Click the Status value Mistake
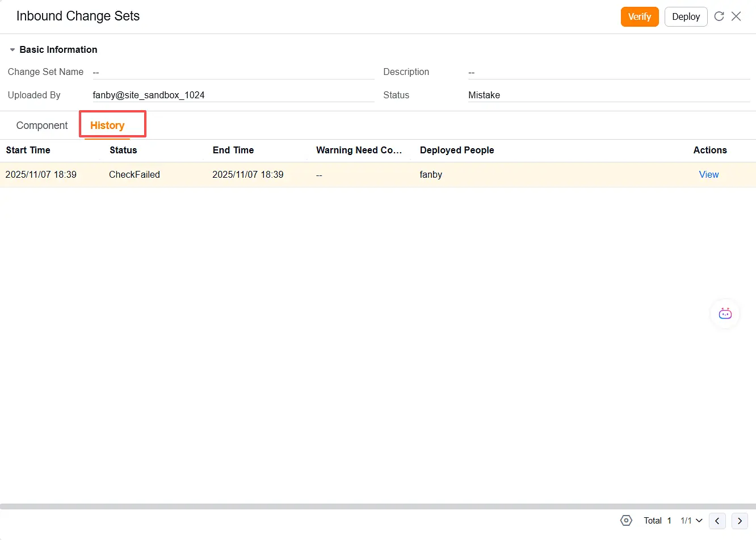 point(484,95)
